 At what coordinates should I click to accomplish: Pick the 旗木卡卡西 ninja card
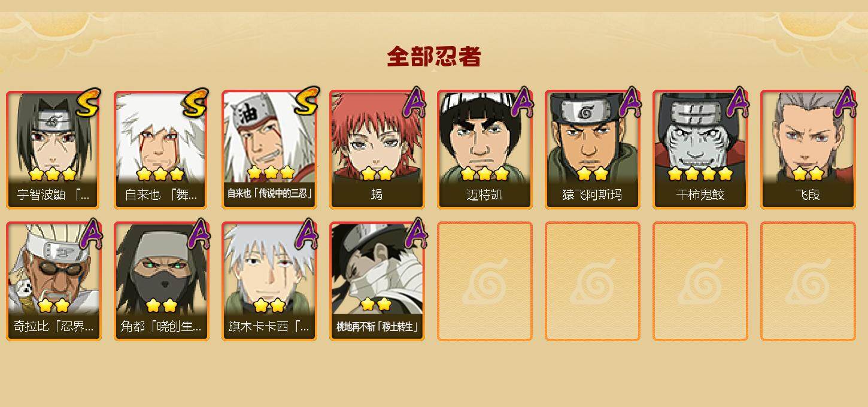pos(269,281)
